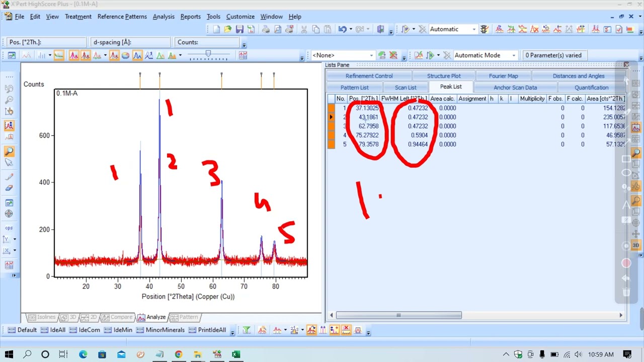Screen dimensions: 644x362
Task: Expand the Undo history dropdown arrow
Action: [351, 29]
